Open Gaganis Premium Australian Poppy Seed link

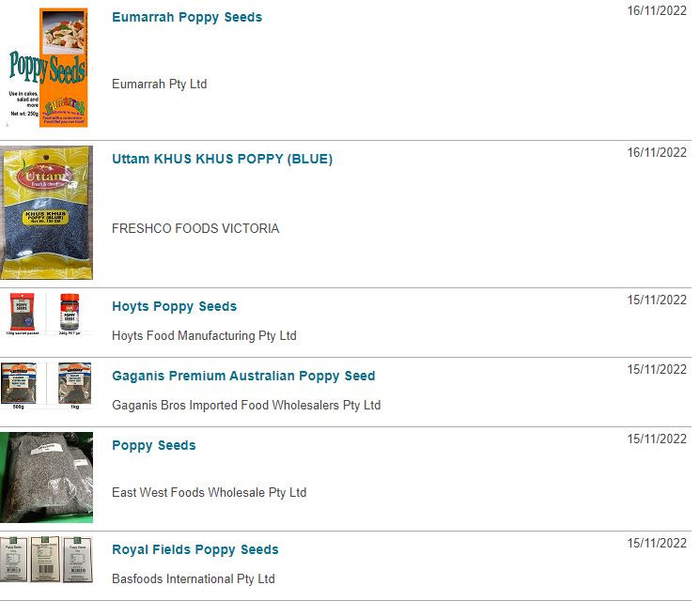243,377
